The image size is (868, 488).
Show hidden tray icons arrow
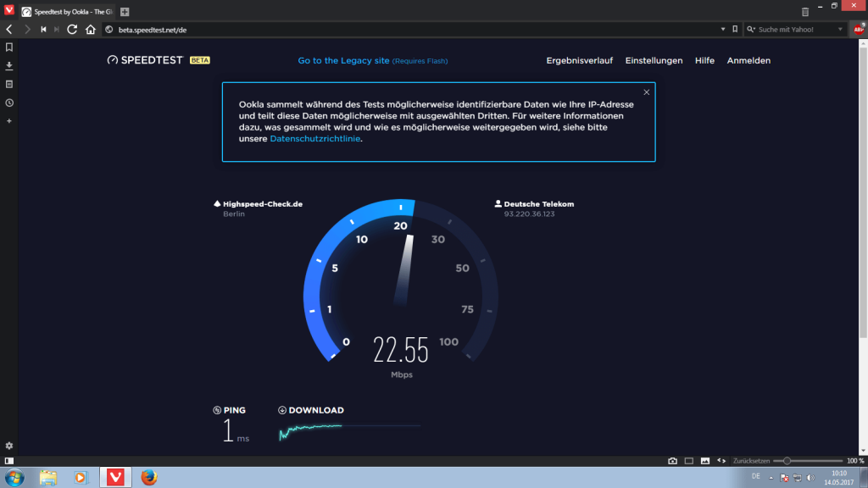(x=771, y=478)
